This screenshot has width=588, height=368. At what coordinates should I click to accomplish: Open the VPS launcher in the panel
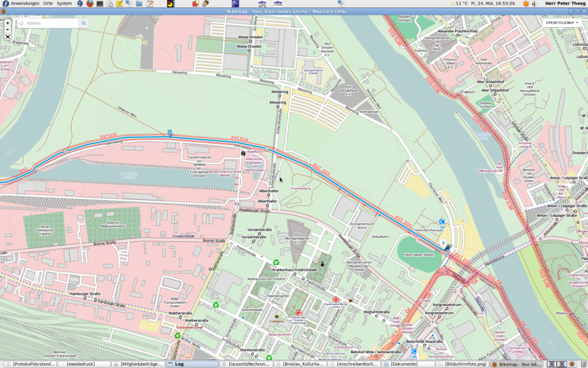262,4
